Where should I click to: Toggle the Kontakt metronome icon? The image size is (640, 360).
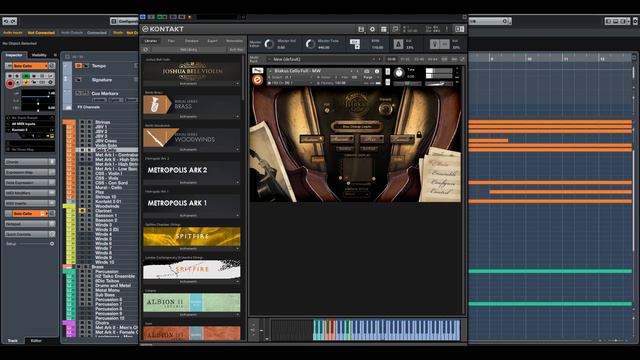[398, 44]
